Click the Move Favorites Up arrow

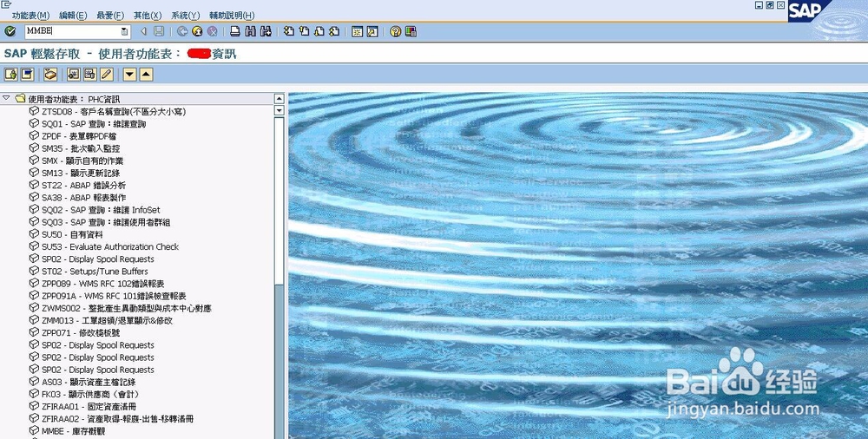146,75
